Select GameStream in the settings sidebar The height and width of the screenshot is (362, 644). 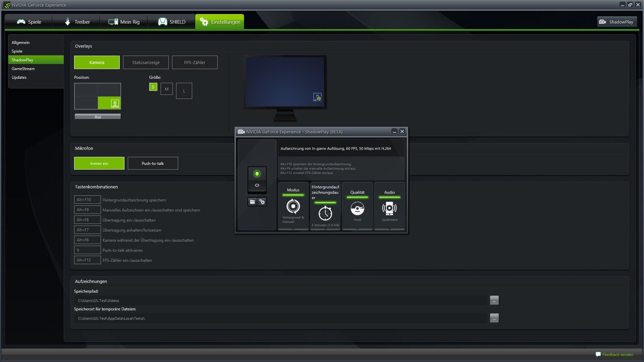[x=36, y=68]
